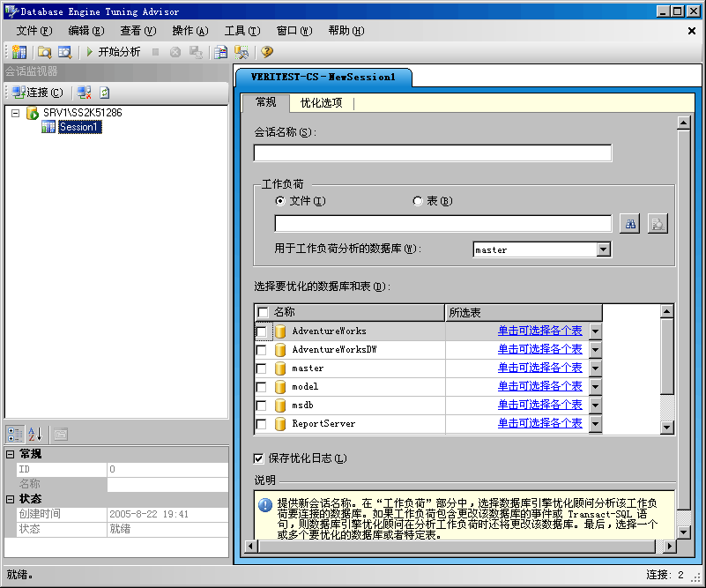The width and height of the screenshot is (706, 588).
Task: Click the Categorized view icon in properties panel
Action: coord(15,435)
